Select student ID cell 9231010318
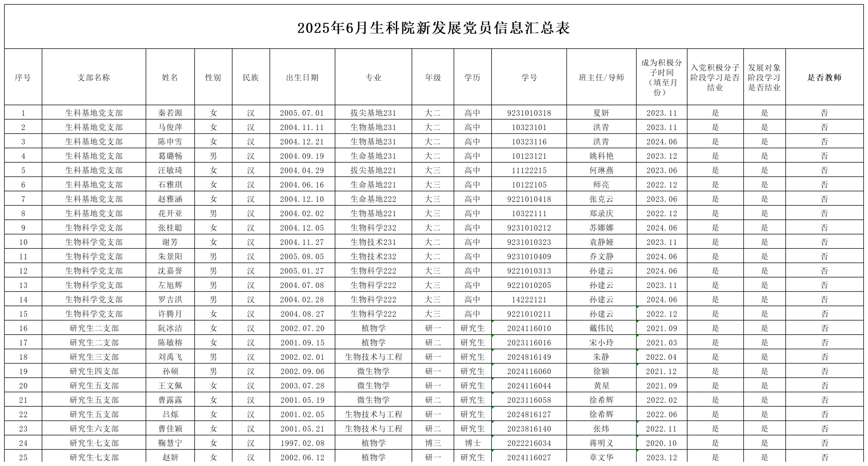Image resolution: width=868 pixels, height=466 pixels. [x=529, y=113]
